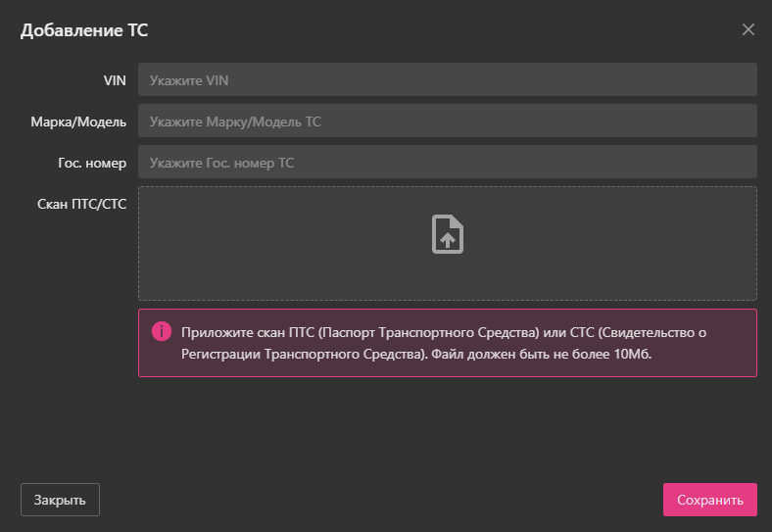Click the file upload icon
The height and width of the screenshot is (532, 772).
click(448, 235)
